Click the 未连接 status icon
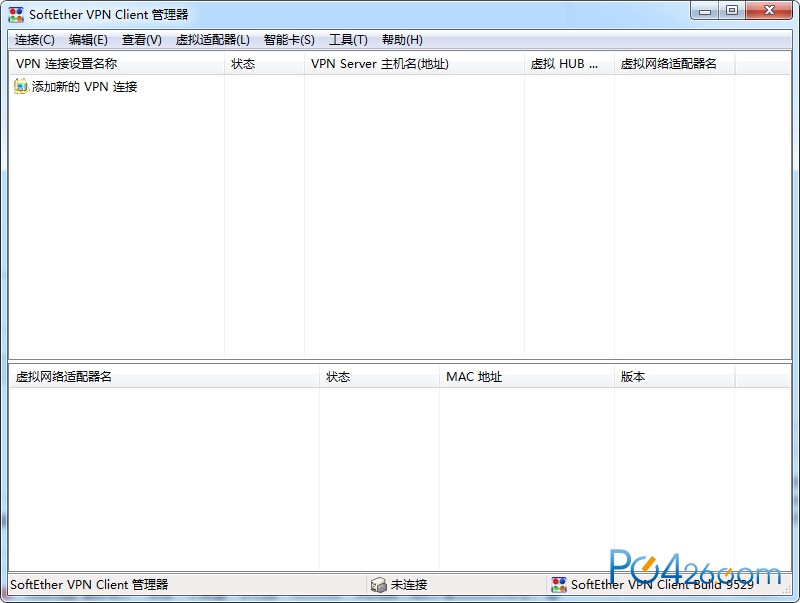800x603 pixels. tap(379, 585)
